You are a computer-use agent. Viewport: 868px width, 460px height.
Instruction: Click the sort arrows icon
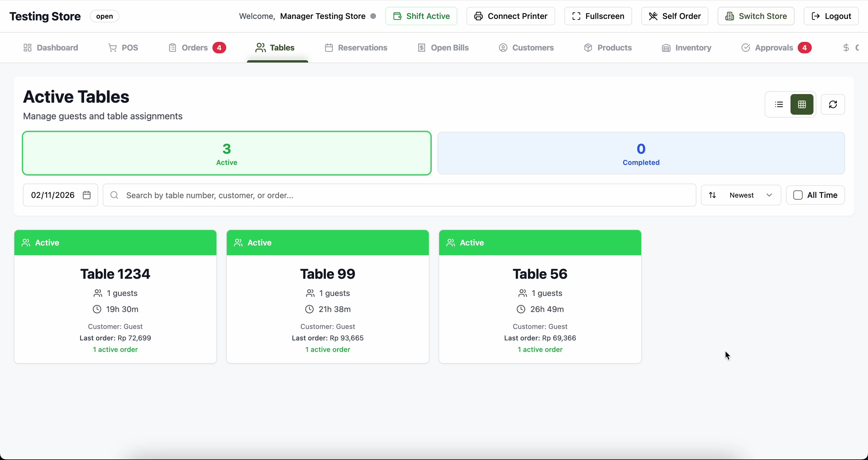point(712,195)
